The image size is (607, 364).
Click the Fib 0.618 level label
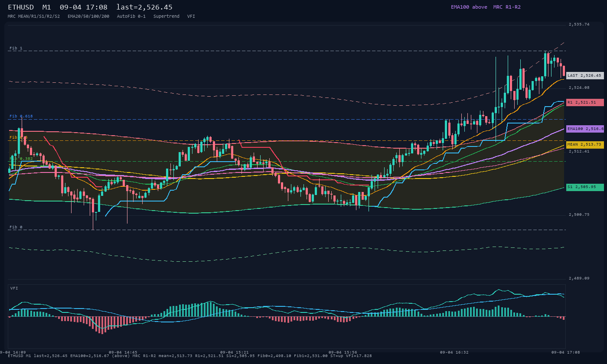pos(21,116)
